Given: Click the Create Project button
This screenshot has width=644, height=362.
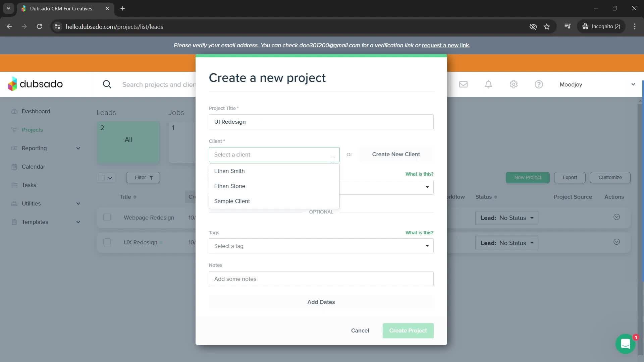Looking at the screenshot, I should coord(408,330).
